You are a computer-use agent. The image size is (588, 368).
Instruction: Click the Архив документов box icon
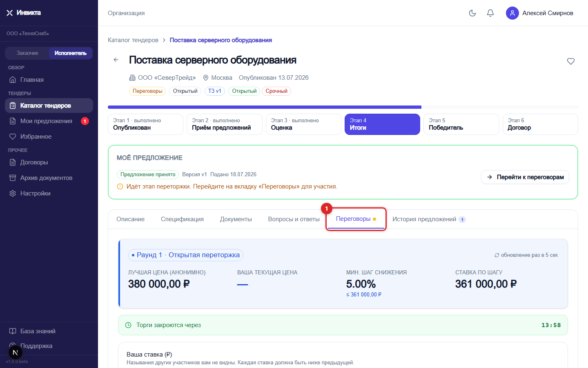click(13, 178)
